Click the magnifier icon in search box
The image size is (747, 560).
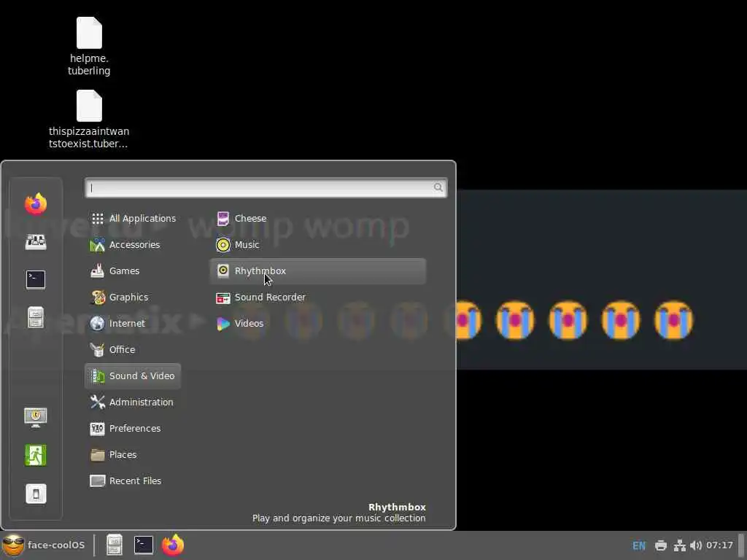[x=438, y=187]
